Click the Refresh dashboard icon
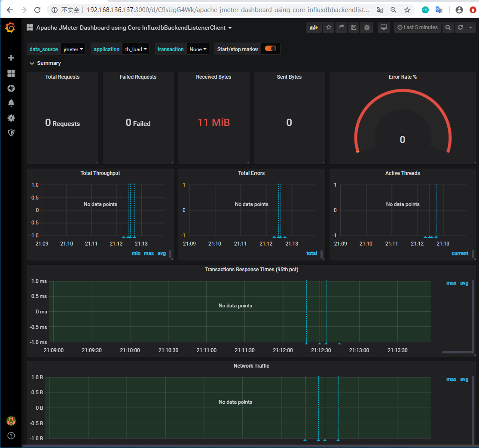Image resolution: width=479 pixels, height=448 pixels. [x=461, y=28]
